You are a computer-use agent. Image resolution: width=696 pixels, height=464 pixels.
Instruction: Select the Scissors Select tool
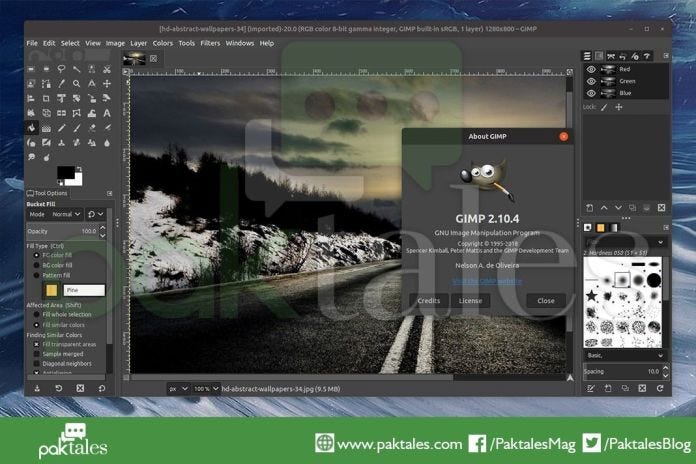(x=107, y=69)
